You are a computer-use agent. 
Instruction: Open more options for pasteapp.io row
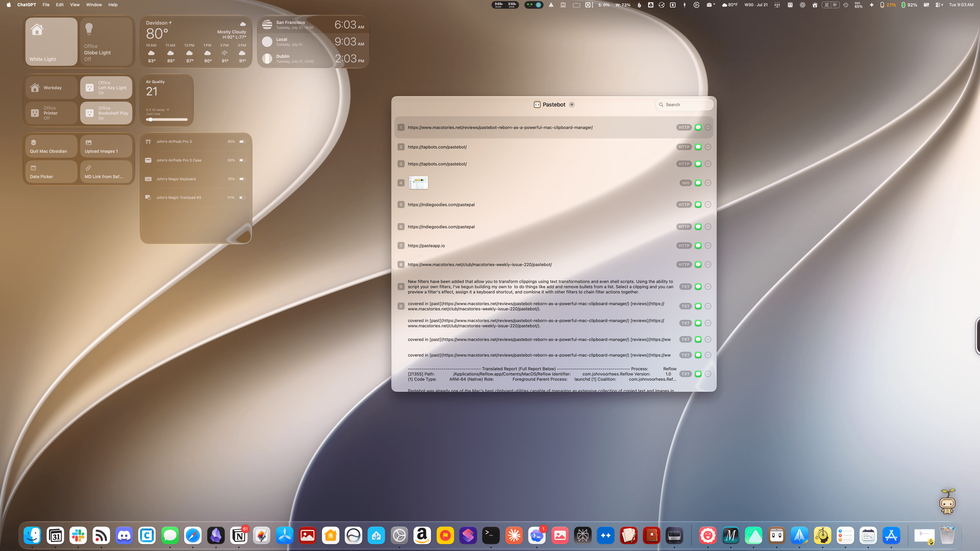(708, 246)
